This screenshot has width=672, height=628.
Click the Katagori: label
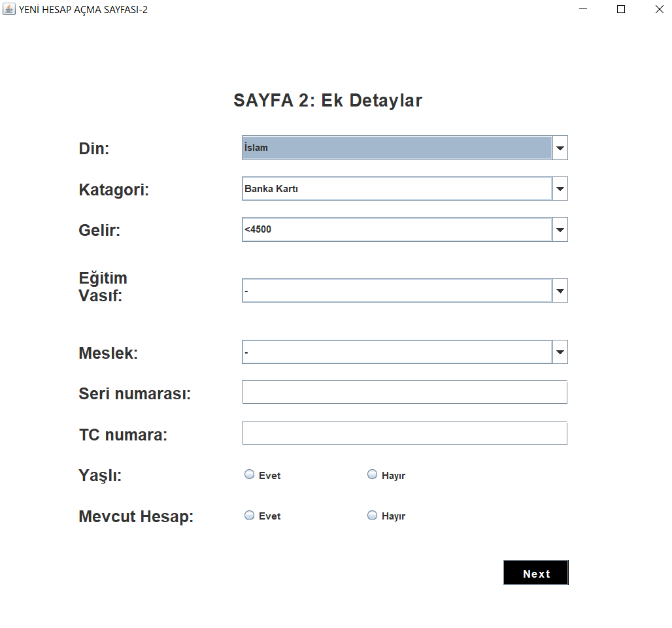tap(114, 190)
